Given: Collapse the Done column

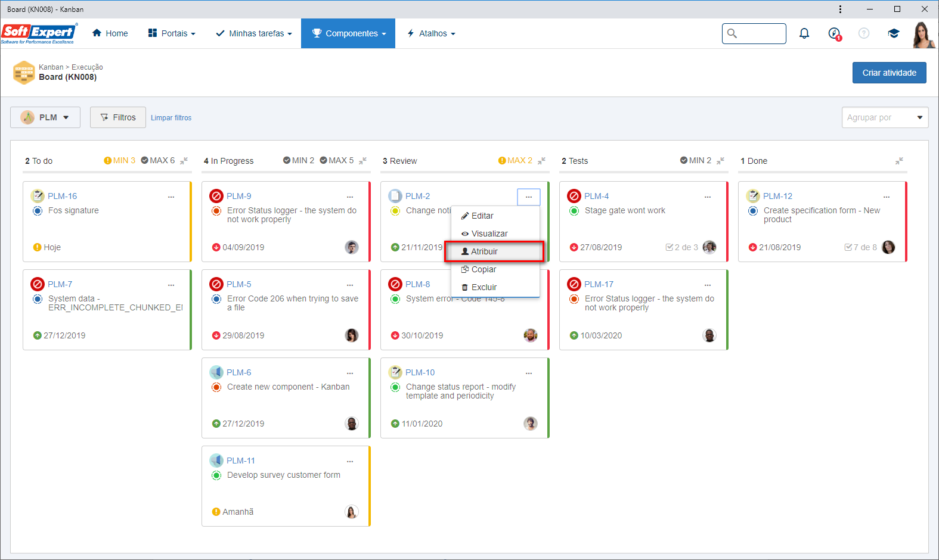Looking at the screenshot, I should tap(900, 161).
